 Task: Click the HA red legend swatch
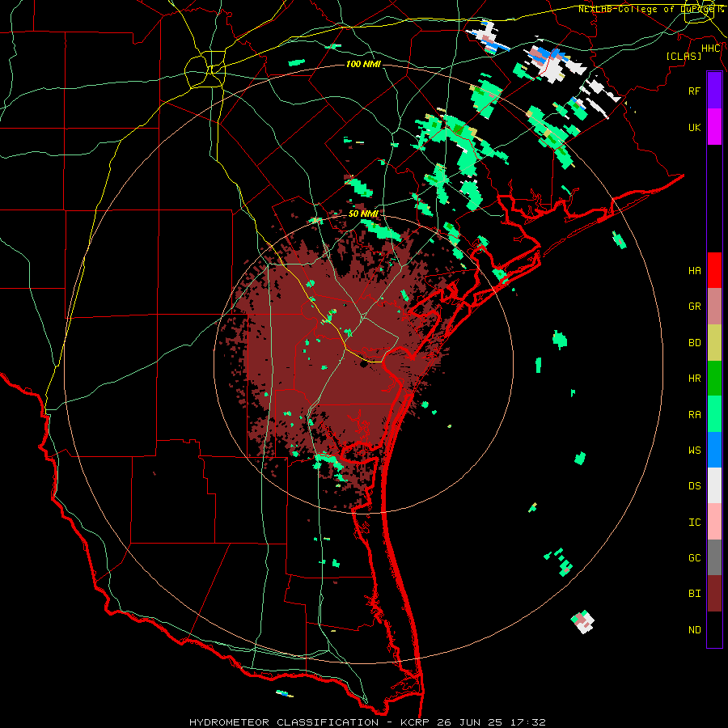pyautogui.click(x=714, y=270)
